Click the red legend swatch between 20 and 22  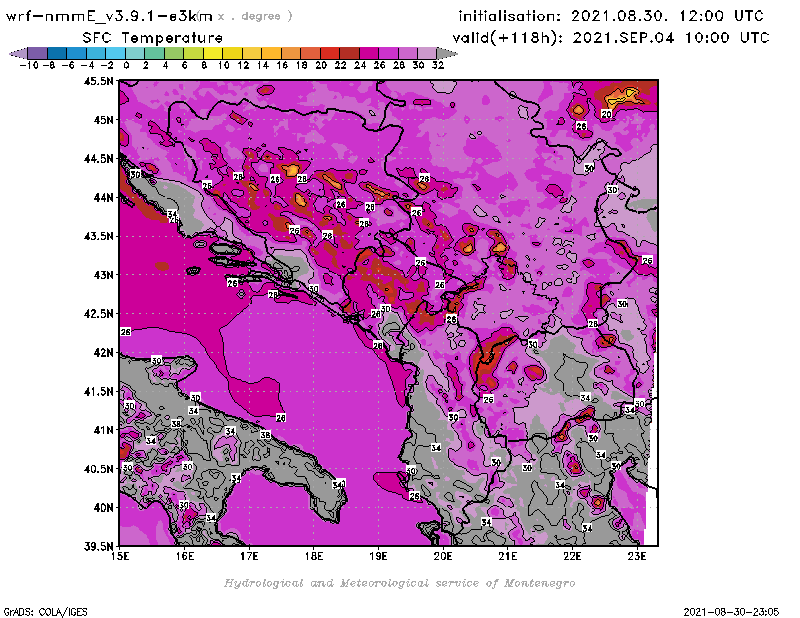(330, 53)
